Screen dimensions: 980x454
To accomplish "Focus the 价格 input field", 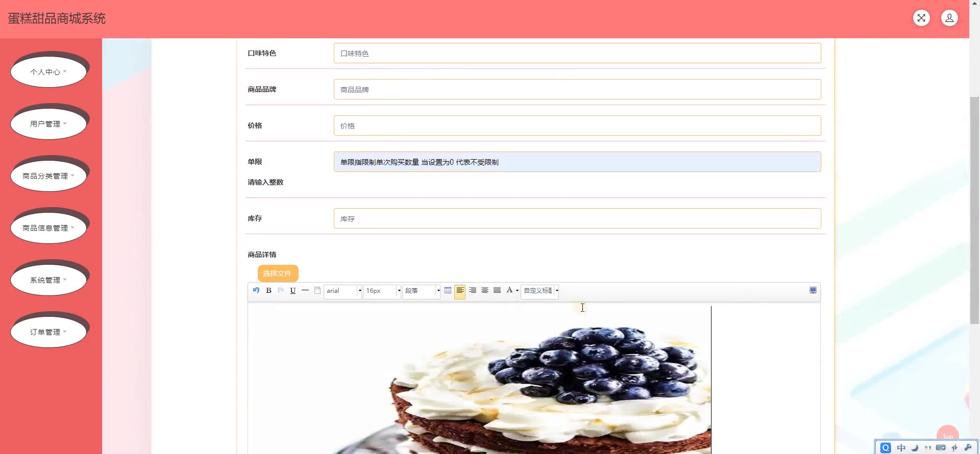I will click(x=577, y=125).
